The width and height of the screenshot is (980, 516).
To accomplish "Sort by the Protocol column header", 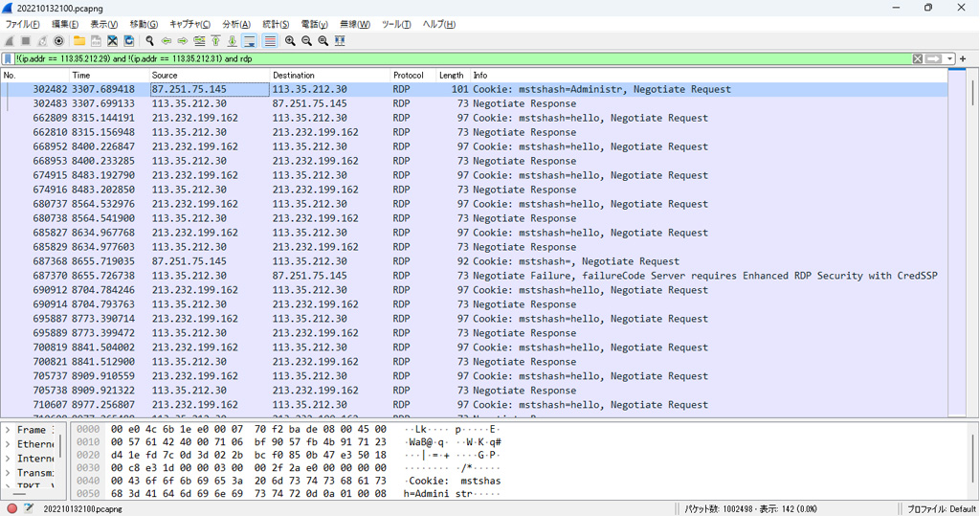I will 412,75.
